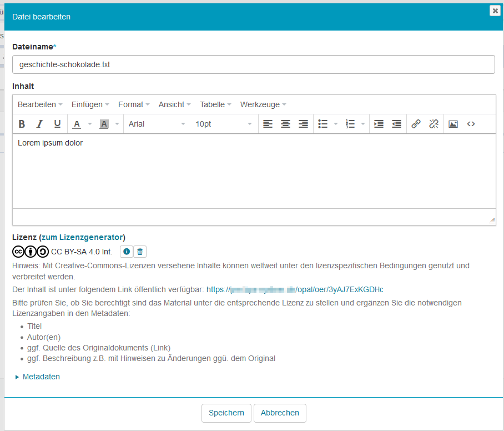Screen dimensions: 504x431
Task: Increase indent of the paragraph
Action: click(379, 124)
